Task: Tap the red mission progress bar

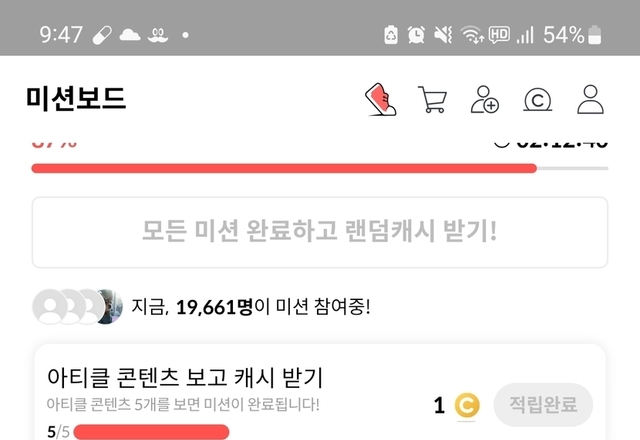Action: point(320,168)
